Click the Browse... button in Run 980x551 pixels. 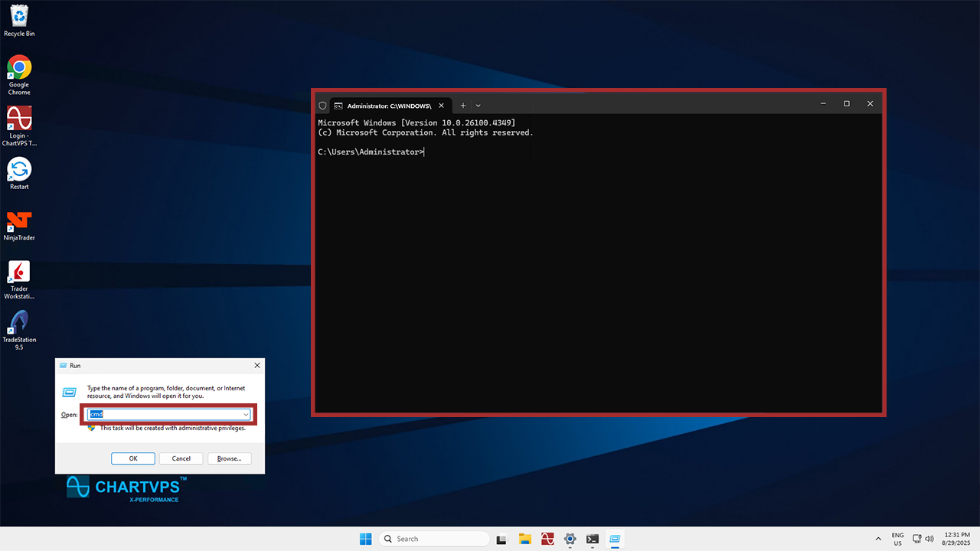[x=229, y=458]
